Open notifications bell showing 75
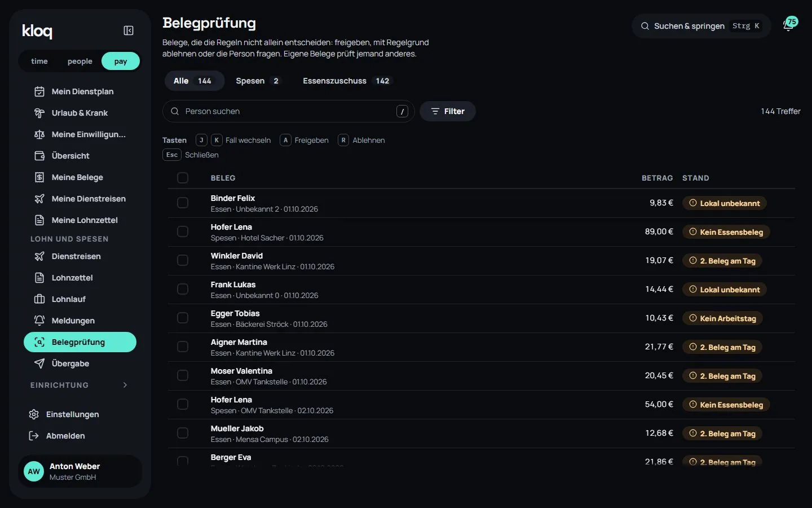The height and width of the screenshot is (508, 812). [x=789, y=25]
